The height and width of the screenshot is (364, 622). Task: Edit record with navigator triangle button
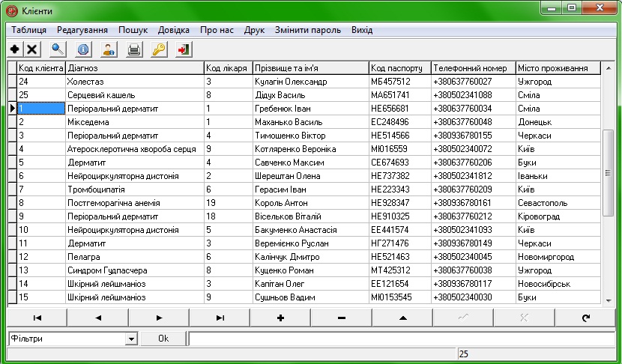coord(402,318)
